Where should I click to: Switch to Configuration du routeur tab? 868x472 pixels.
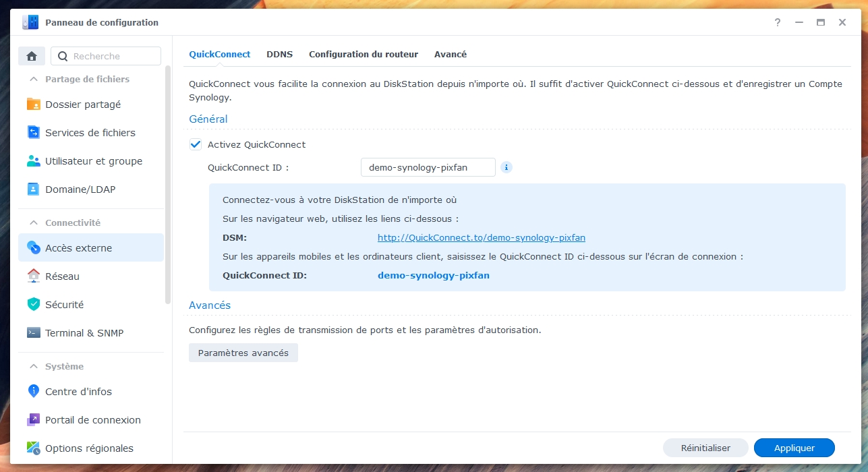(x=364, y=54)
